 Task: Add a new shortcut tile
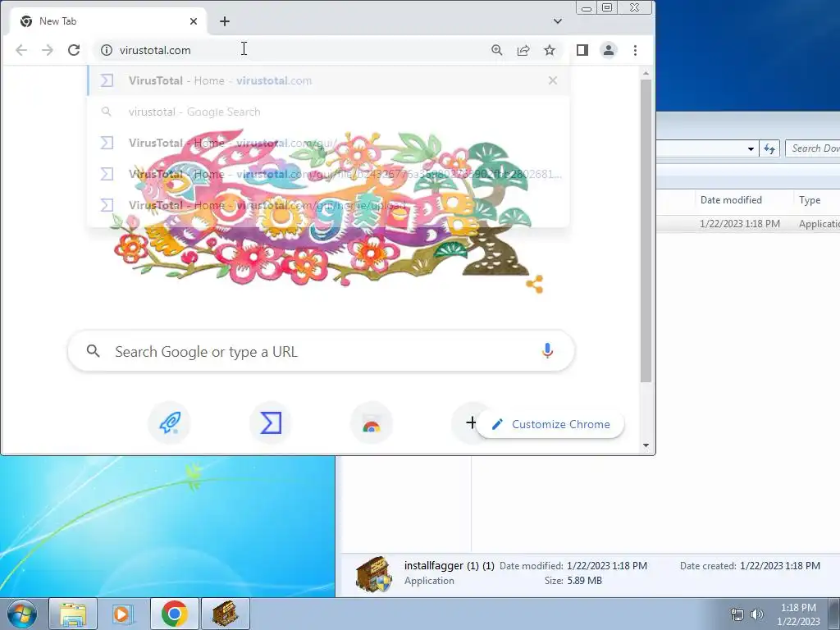[471, 422]
